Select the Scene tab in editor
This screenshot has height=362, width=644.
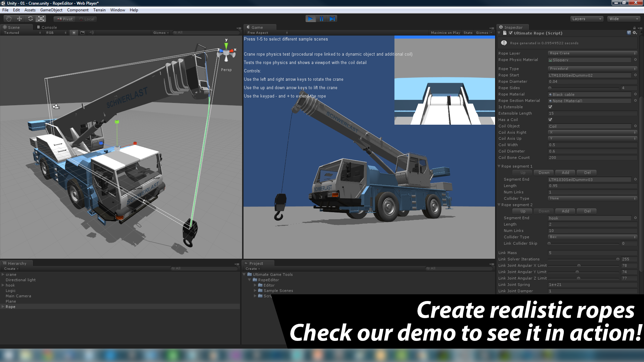14,27
